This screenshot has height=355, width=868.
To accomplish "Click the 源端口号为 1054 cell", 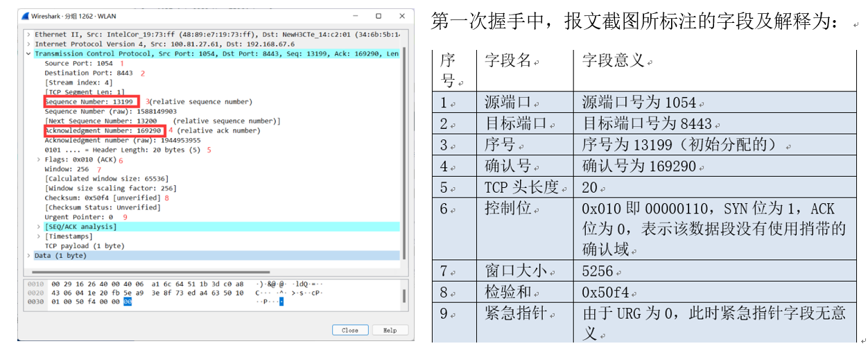I will pos(715,102).
